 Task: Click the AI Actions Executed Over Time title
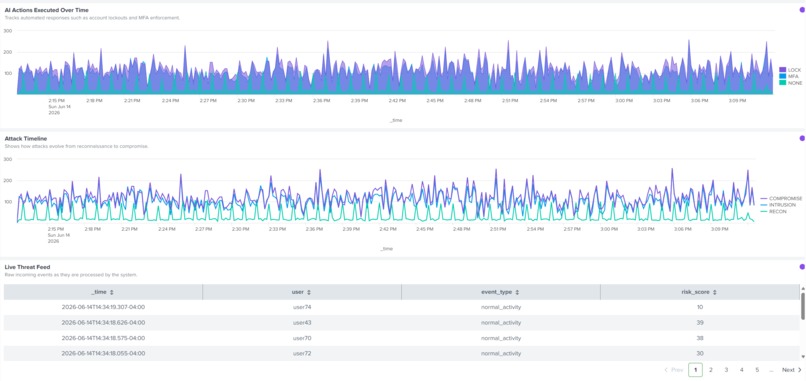46,10
